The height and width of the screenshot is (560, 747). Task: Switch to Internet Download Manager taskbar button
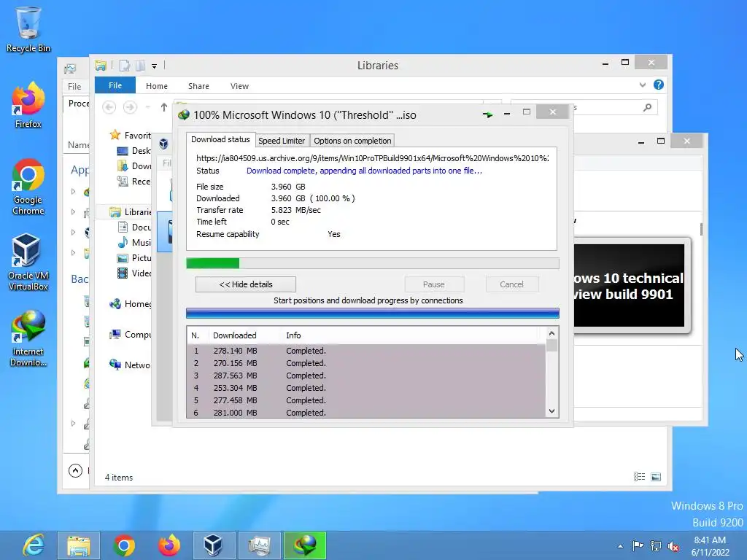(305, 545)
